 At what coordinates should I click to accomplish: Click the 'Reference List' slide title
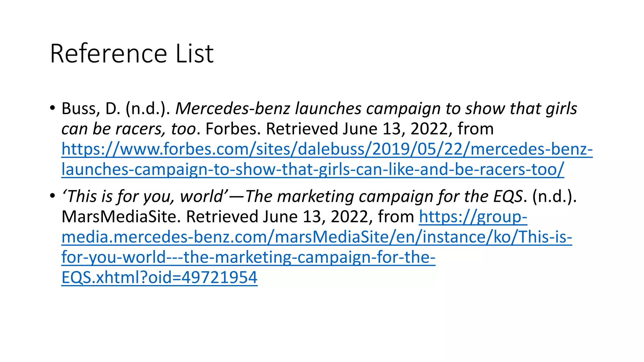(132, 53)
